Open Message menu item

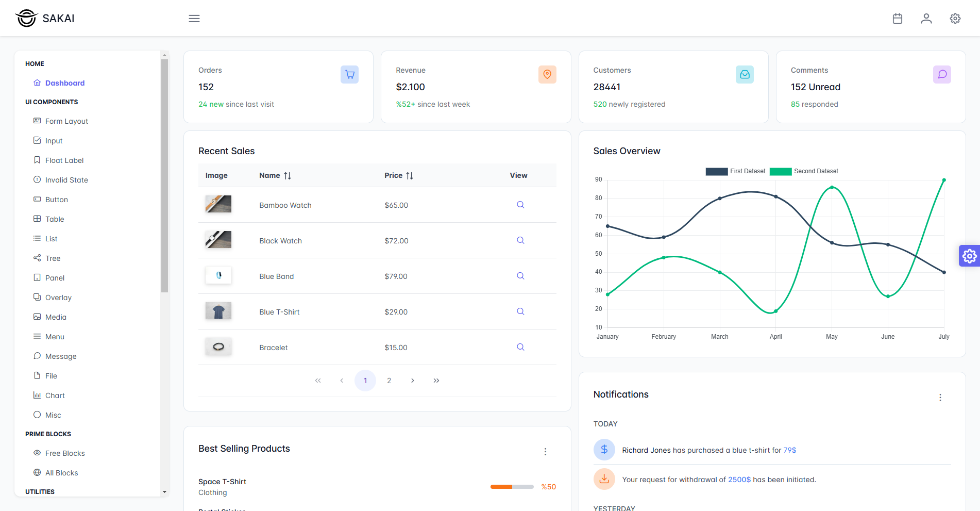tap(55, 356)
